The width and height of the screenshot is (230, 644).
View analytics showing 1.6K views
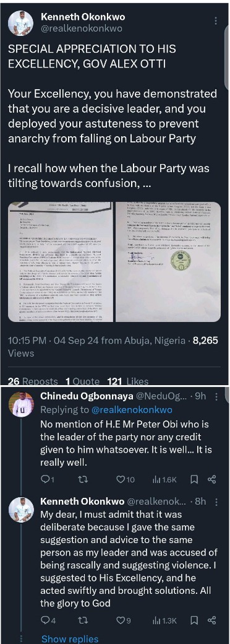(x=164, y=479)
